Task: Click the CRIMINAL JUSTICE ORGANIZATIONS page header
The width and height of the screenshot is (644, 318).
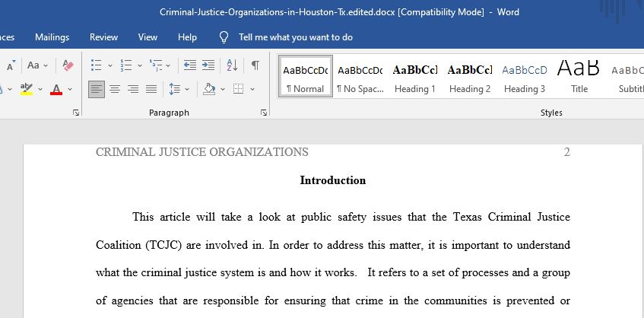Action: pos(202,152)
